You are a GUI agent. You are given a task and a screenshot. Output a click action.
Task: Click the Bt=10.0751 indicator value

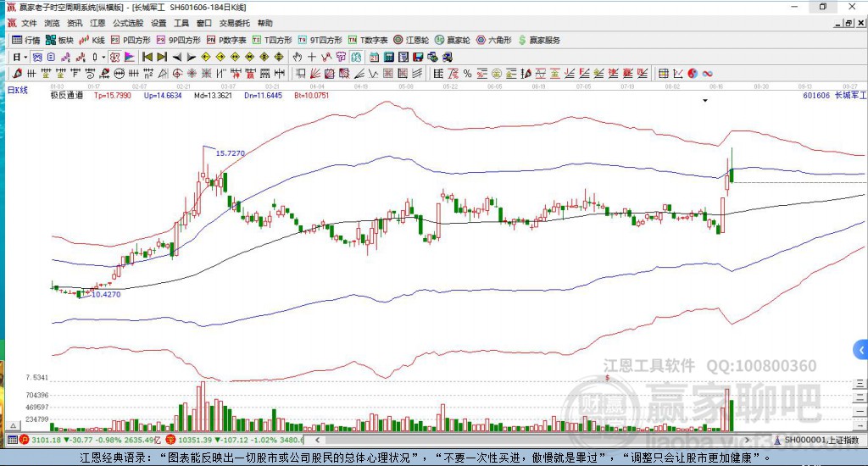click(x=312, y=95)
